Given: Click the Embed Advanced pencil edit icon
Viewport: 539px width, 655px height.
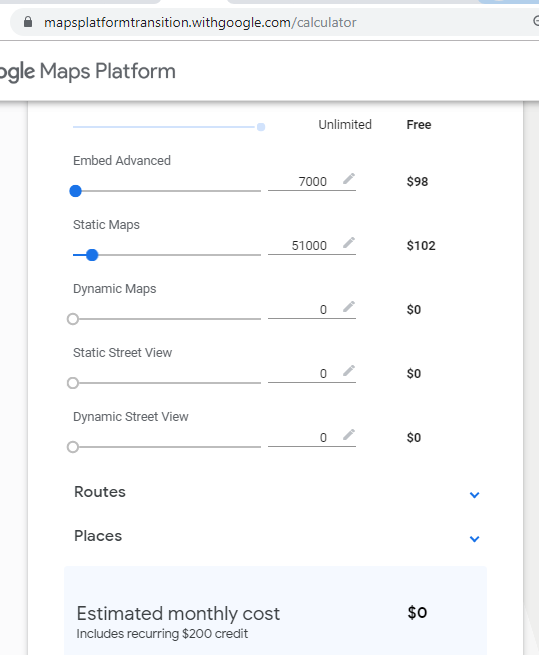Looking at the screenshot, I should pyautogui.click(x=349, y=179).
